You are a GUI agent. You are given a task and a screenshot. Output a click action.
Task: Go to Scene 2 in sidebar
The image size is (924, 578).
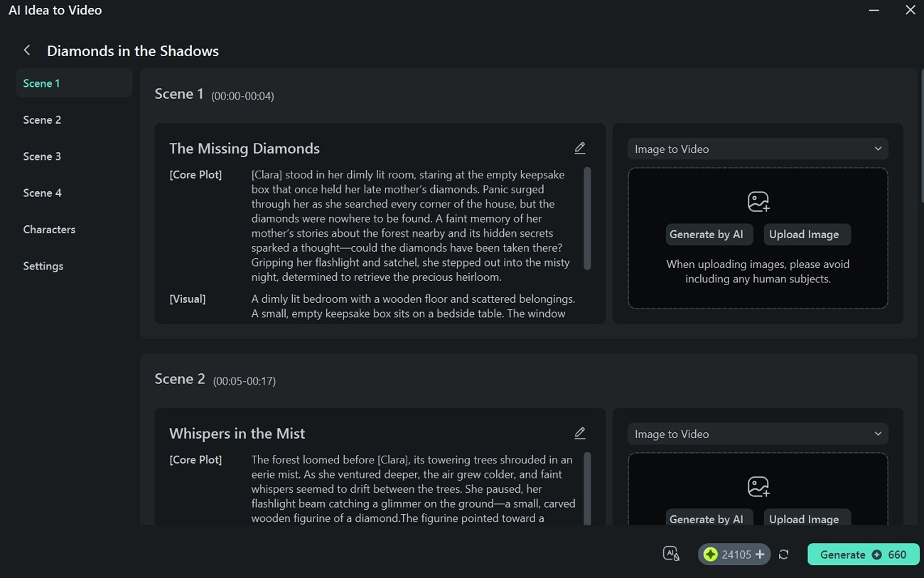[42, 119]
